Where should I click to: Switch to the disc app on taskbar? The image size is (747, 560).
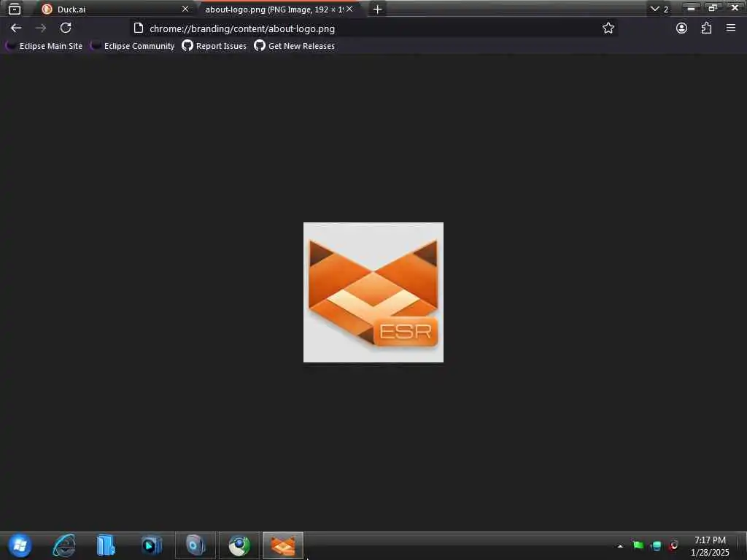click(x=196, y=545)
